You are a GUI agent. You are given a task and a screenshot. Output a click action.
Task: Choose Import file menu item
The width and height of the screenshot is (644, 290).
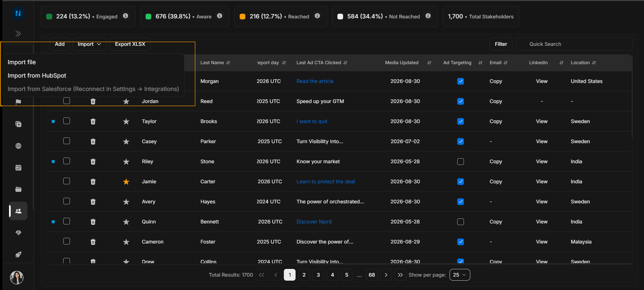(22, 62)
